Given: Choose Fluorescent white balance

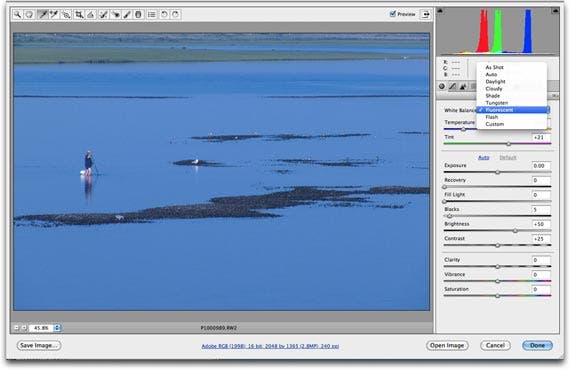Looking at the screenshot, I should point(512,110).
